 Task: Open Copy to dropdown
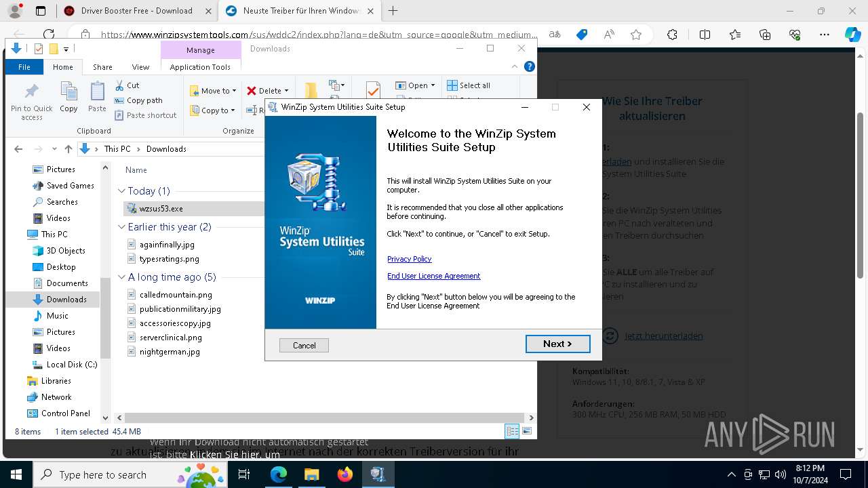[x=213, y=110]
